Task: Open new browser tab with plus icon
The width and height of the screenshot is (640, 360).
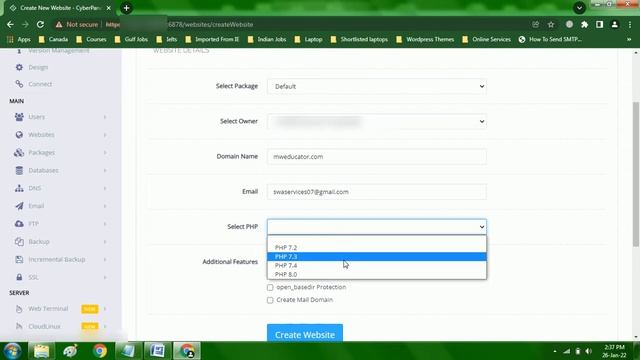Action: [126, 8]
